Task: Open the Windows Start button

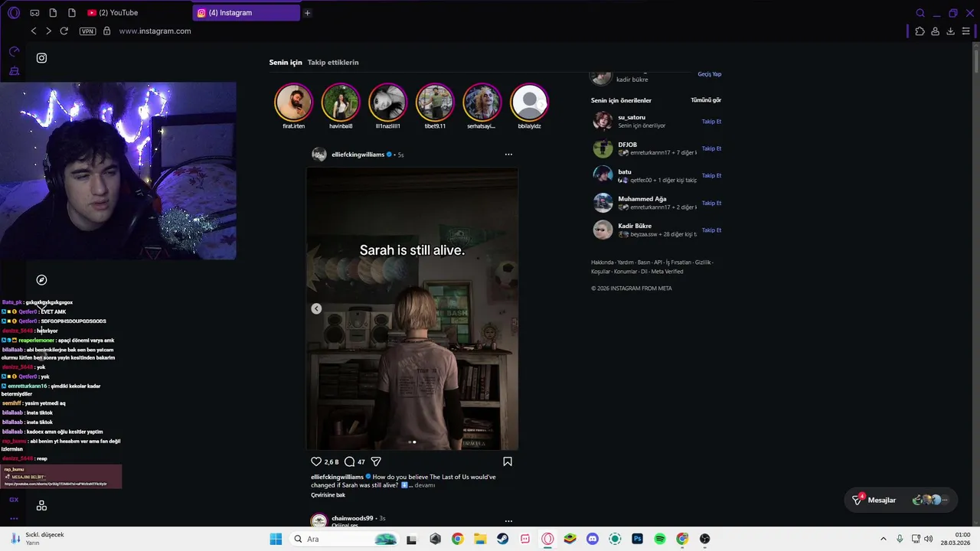Action: click(276, 539)
